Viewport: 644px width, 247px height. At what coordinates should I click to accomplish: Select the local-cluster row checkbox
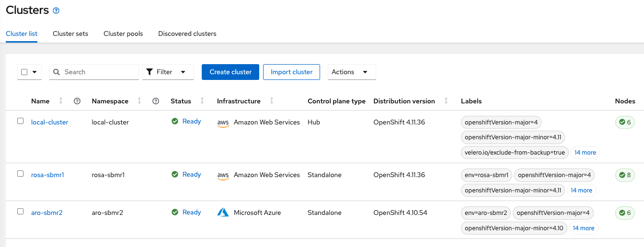click(x=21, y=121)
